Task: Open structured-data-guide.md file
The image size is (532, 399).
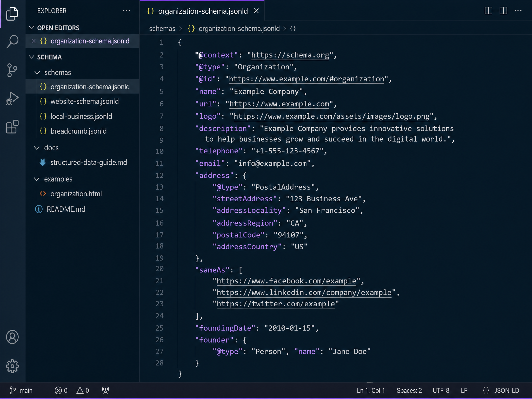Action: click(83, 163)
